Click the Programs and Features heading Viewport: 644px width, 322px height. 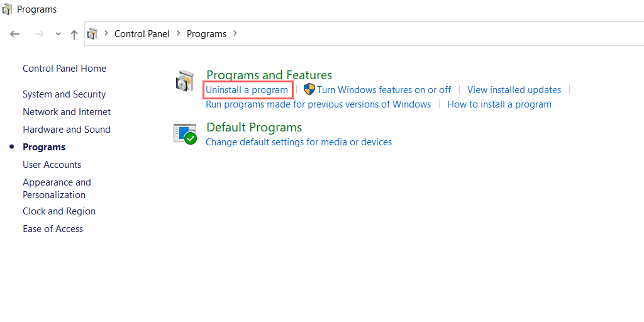tap(269, 75)
